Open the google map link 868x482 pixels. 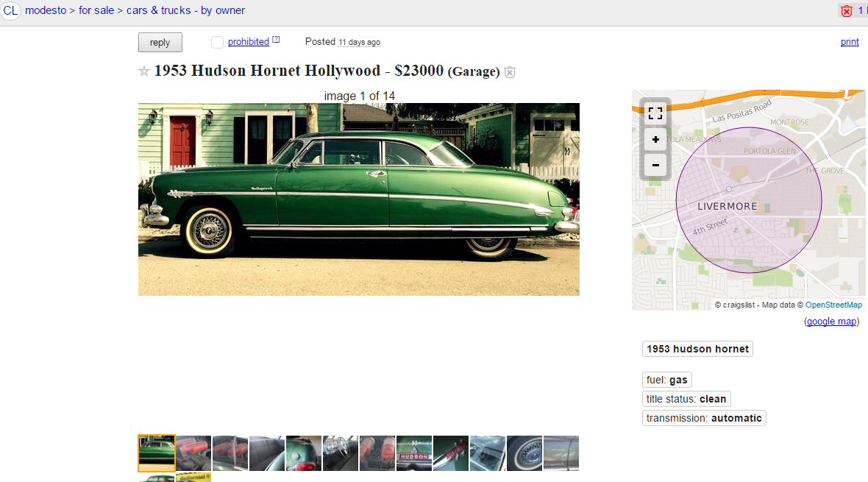pos(831,322)
